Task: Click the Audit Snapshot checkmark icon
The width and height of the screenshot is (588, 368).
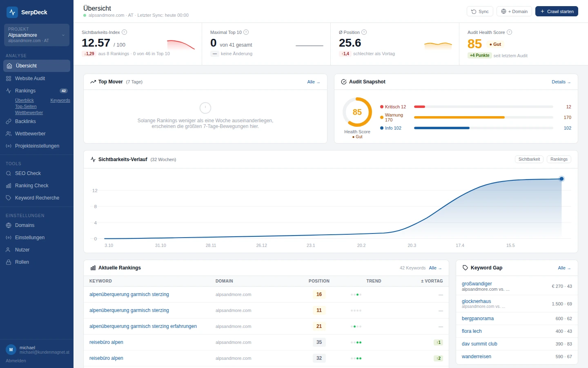Action: 344,82
